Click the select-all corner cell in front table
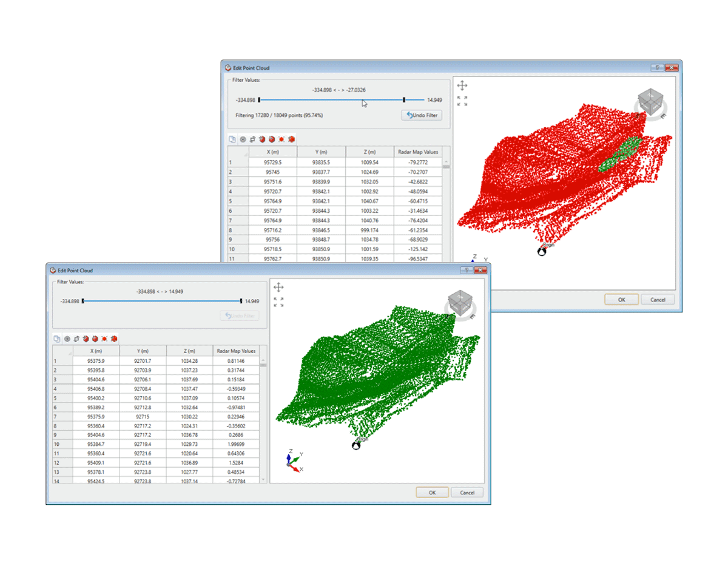Image resolution: width=728 pixels, height=569 pixels. (62, 351)
